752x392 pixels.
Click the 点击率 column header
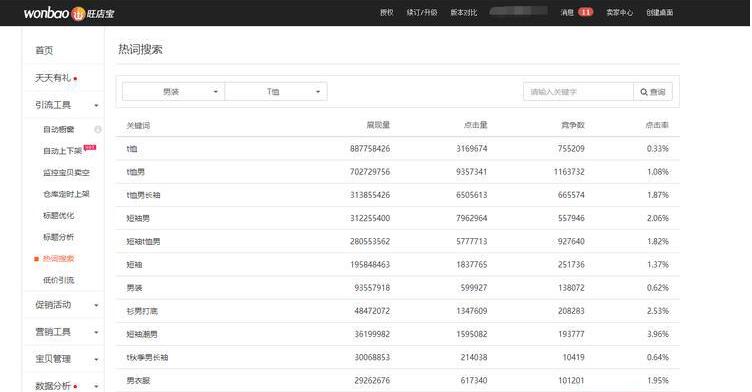[x=657, y=125]
